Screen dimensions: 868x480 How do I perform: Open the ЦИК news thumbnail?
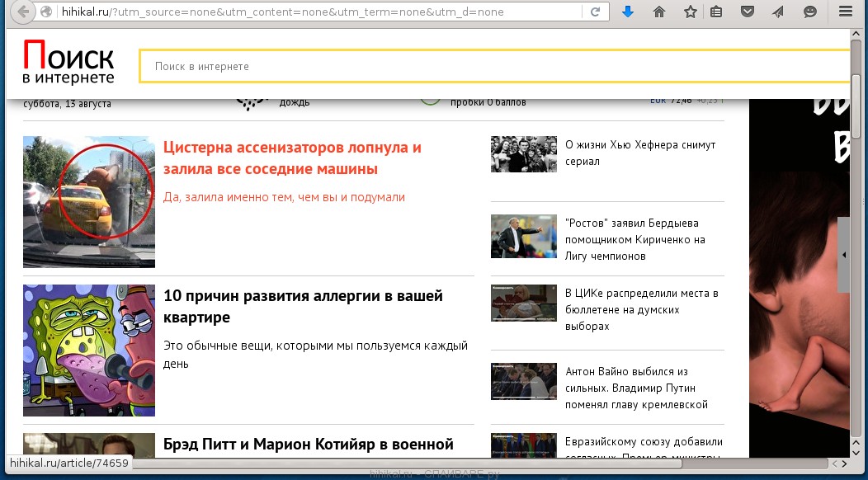[524, 303]
